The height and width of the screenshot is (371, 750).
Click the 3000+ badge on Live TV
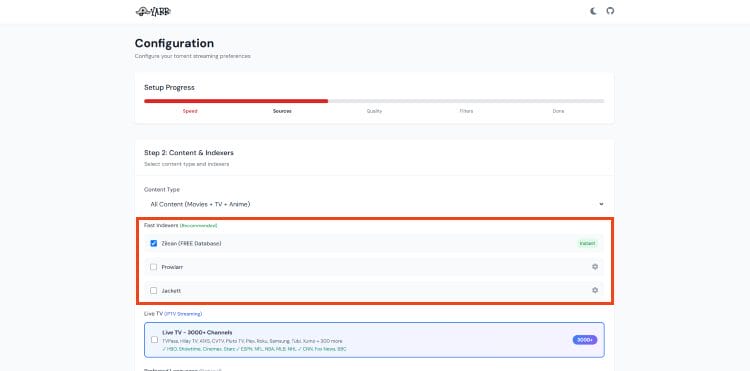click(585, 340)
